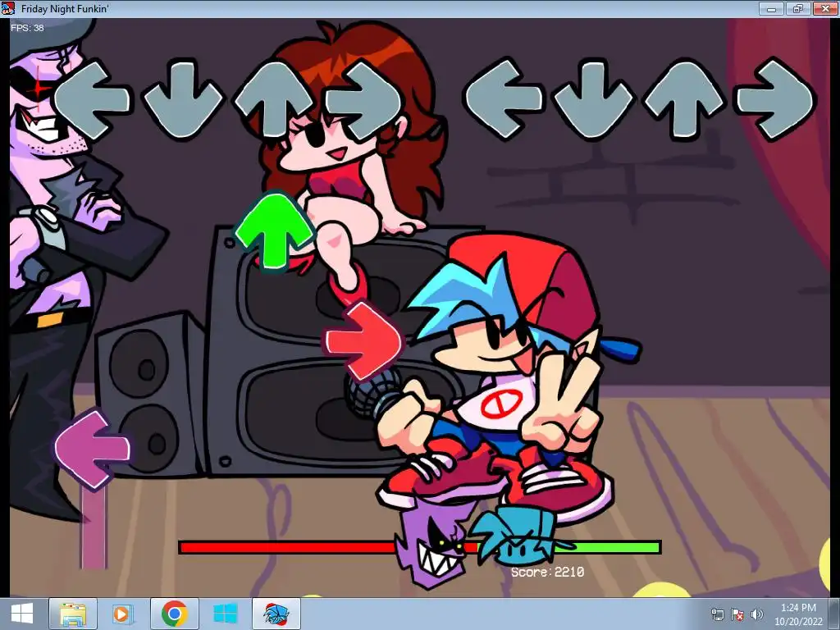Open the Action Center flag icon
This screenshot has height=630, width=840.
(x=737, y=614)
